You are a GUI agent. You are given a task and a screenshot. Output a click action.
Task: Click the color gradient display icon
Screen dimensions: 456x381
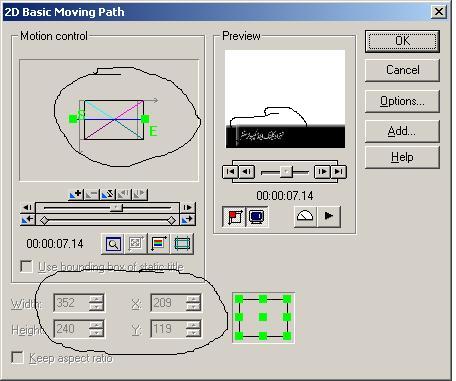158,244
